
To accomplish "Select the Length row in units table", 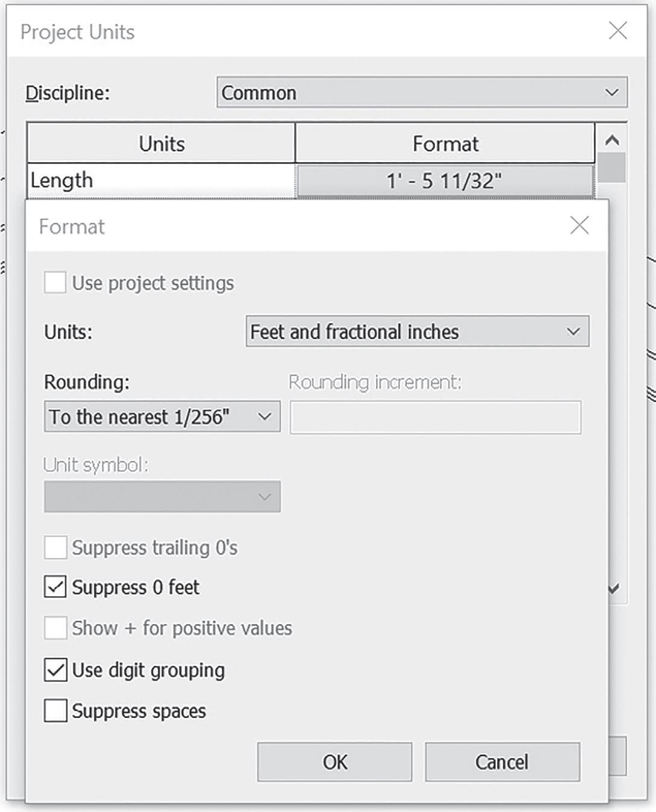I will [161, 180].
